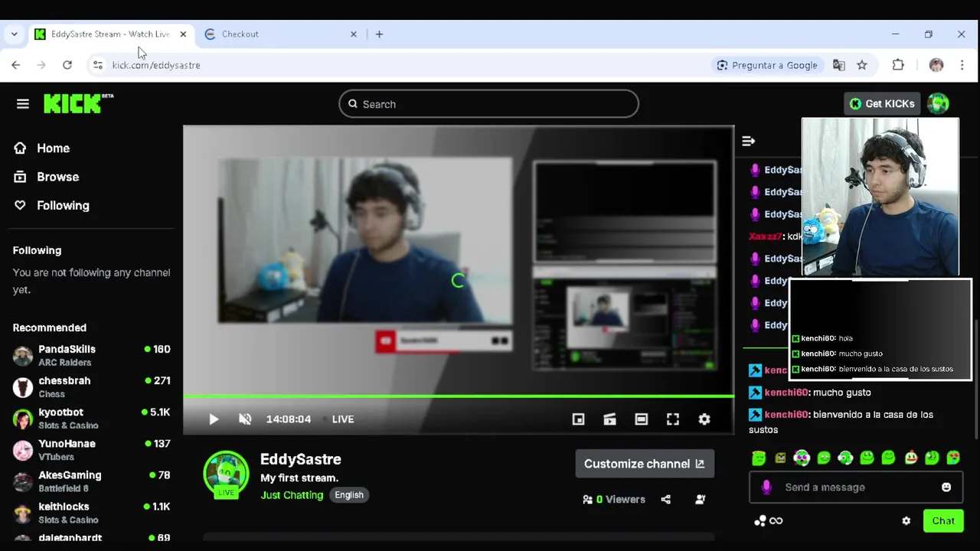Screen dimensions: 980x551
Task: Click Customize channel button
Action: point(645,464)
